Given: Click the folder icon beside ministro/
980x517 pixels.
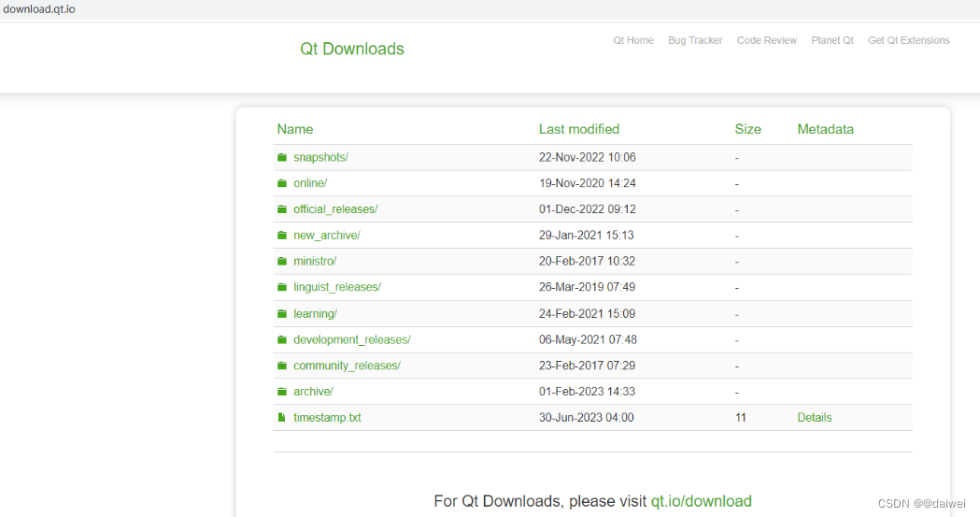Looking at the screenshot, I should click(x=282, y=262).
